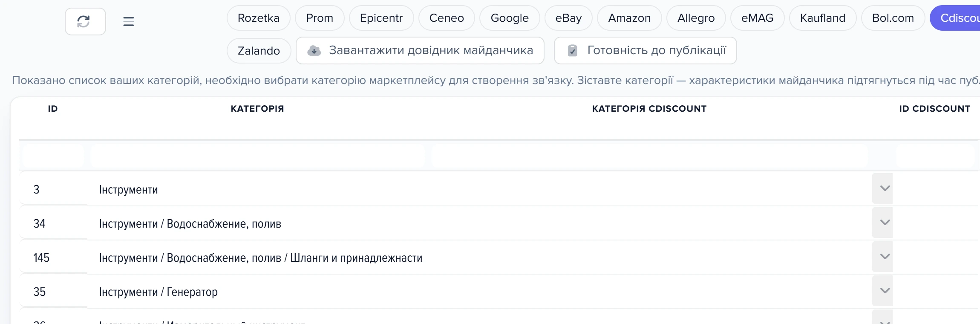Open the Amazon marketplace tab
Viewport: 980px width, 324px height.
coord(629,18)
